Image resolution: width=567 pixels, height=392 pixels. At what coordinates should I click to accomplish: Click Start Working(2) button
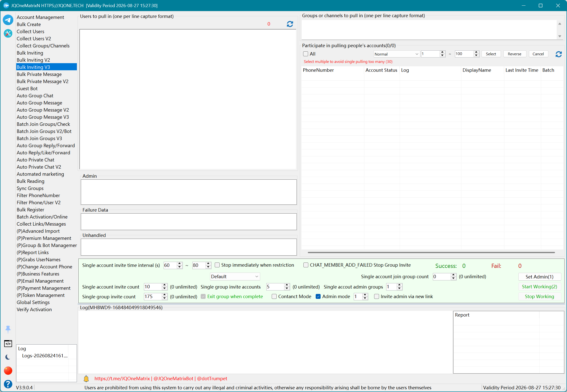pyautogui.click(x=539, y=287)
